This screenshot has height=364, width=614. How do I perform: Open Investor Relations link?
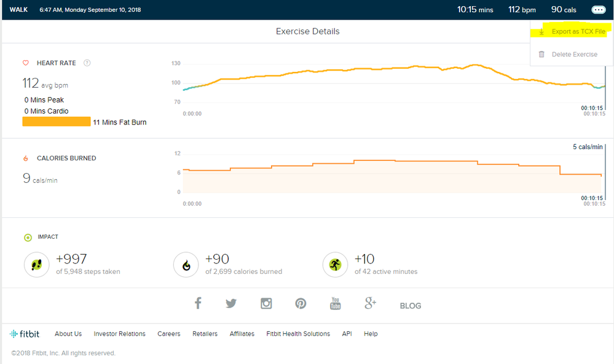(119, 334)
